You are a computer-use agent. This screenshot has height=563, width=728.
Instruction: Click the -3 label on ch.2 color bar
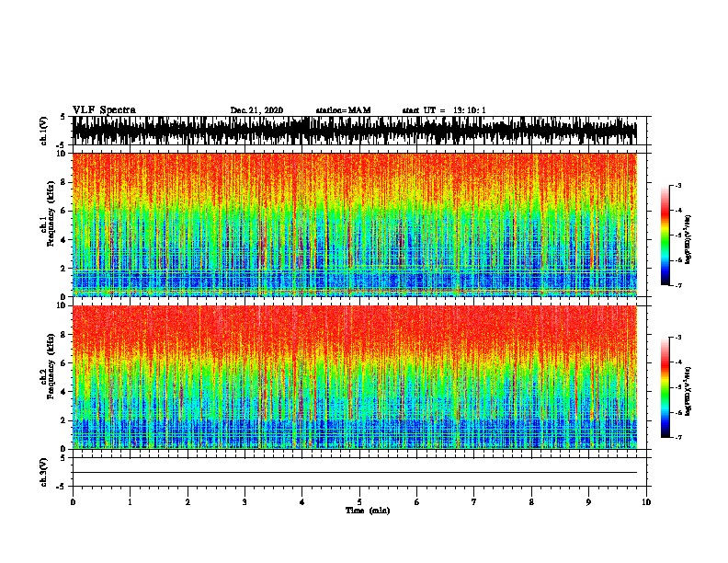(678, 338)
